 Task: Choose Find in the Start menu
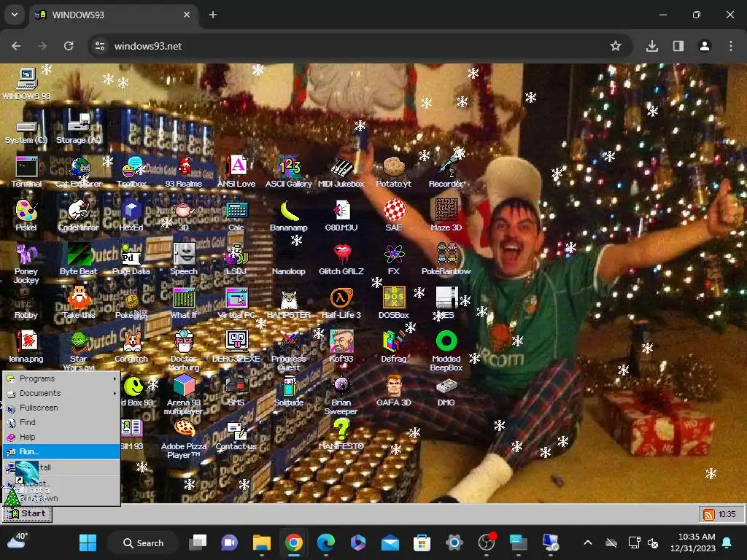[x=61, y=422]
